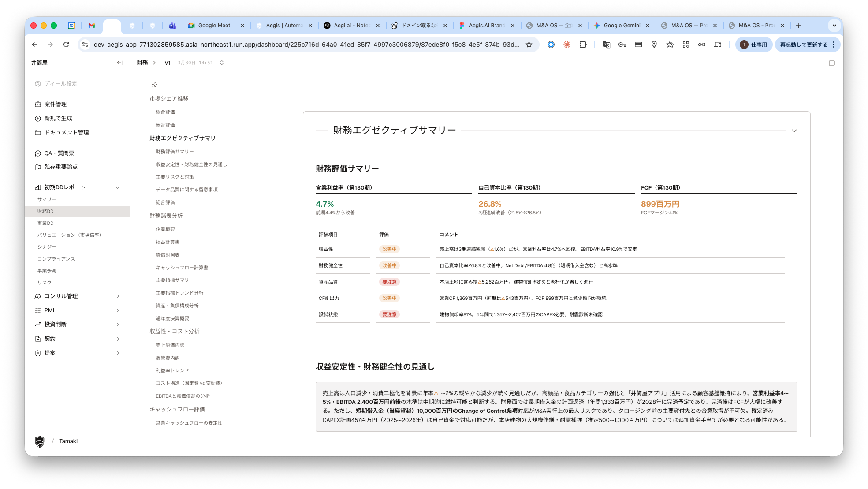868x489 pixels.
Task: Click the 初期DDレポート chart icon
Action: point(37,187)
